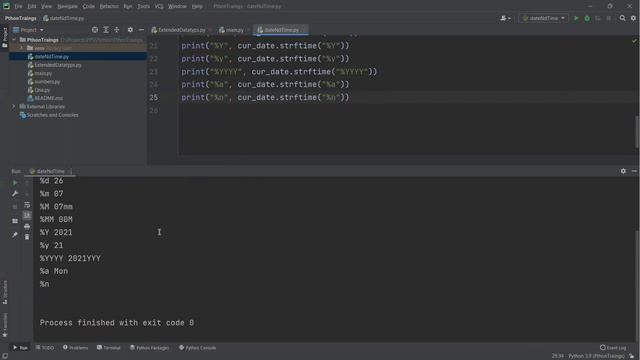Open the File menu
Screen dimensions: 640x360
tap(18, 7)
